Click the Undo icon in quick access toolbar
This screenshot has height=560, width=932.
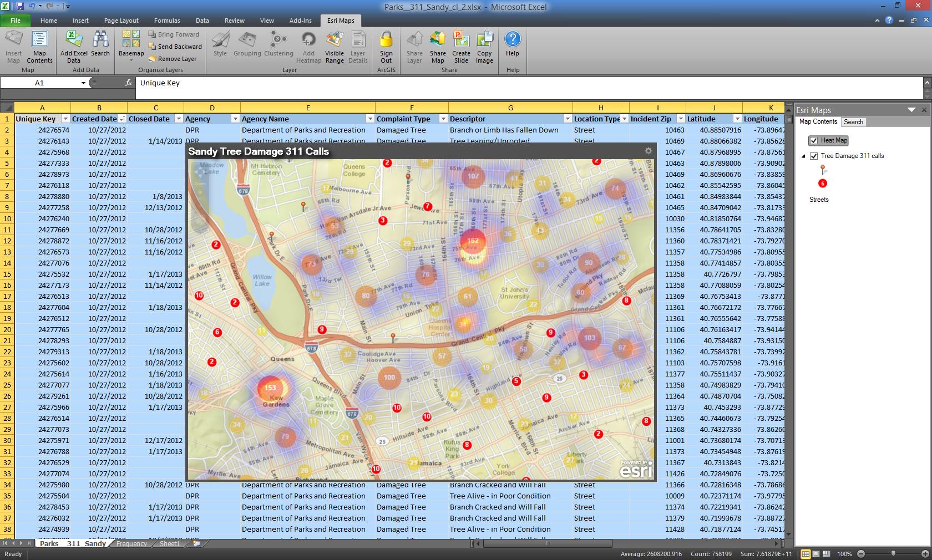32,7
